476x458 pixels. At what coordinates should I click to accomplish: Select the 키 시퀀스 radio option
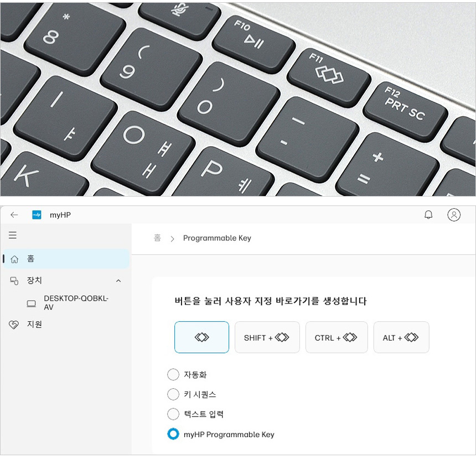click(x=173, y=394)
